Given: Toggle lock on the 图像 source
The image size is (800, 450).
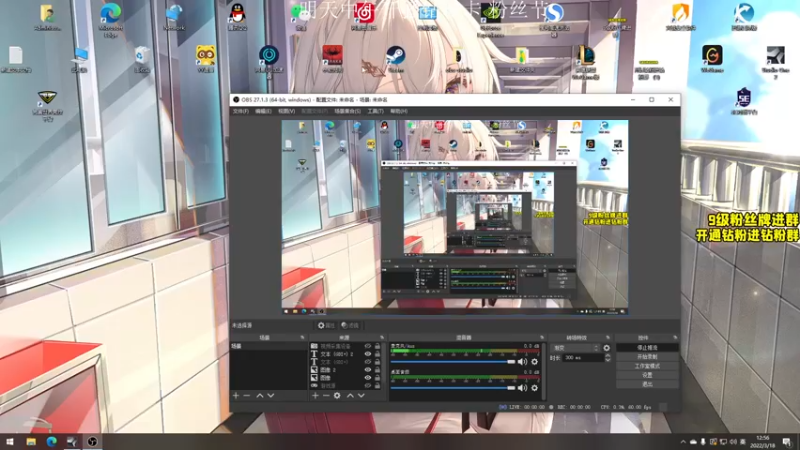Looking at the screenshot, I should 378,378.
